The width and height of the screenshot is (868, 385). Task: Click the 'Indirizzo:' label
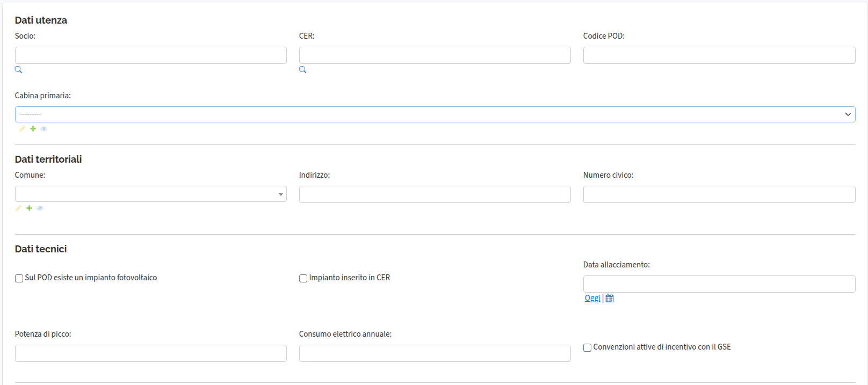pos(315,175)
